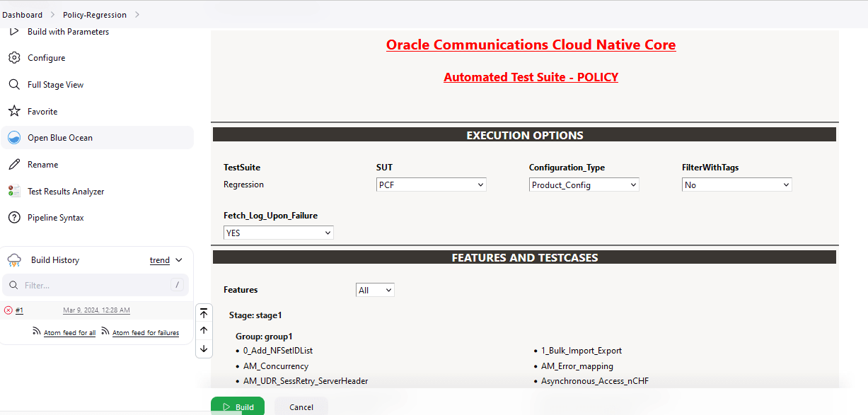Click the chevron after Policy-Regression in the breadcrumb
The height and width of the screenshot is (415, 868).
click(x=137, y=15)
